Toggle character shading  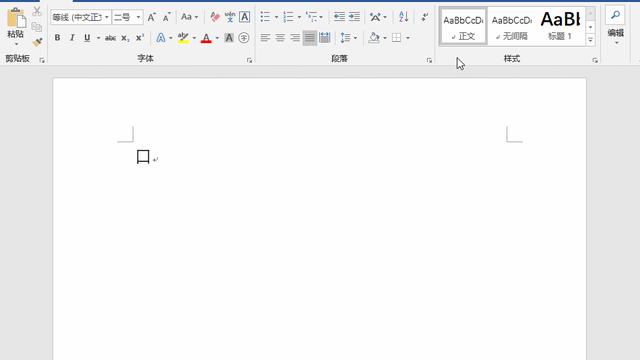[229, 38]
